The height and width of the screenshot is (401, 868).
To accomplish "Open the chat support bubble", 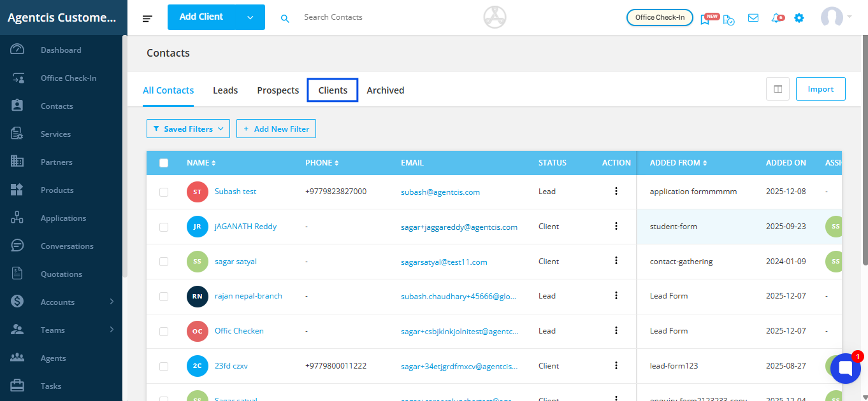I will pos(846,369).
